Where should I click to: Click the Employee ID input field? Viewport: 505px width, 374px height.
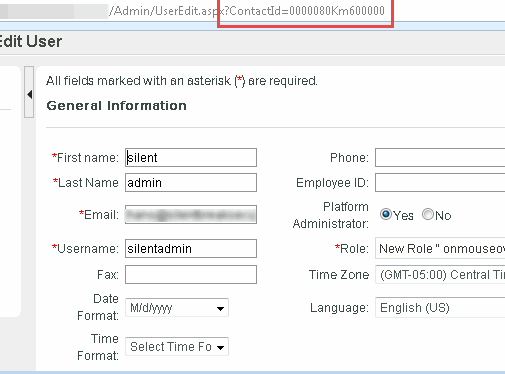click(440, 183)
